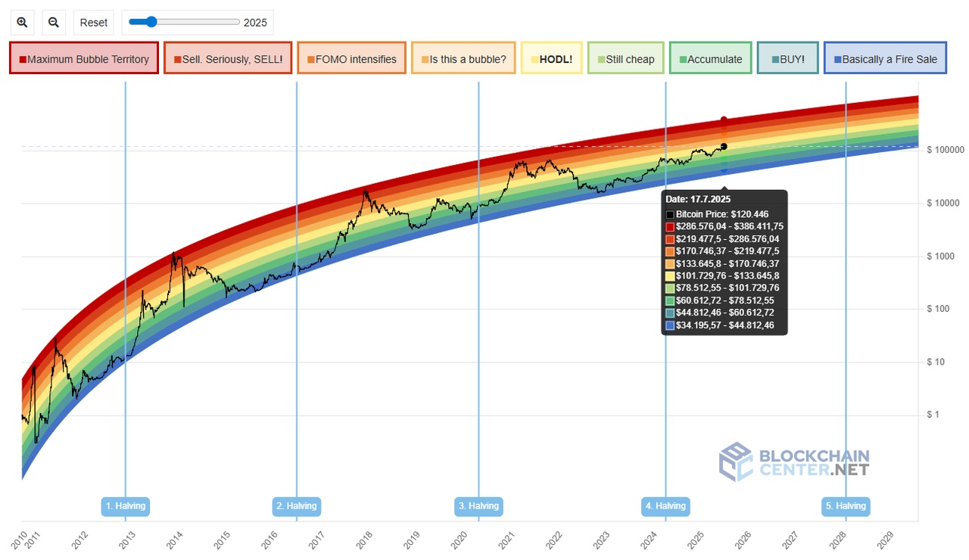This screenshot has width=969, height=560.
Task: Click the $ 10000 y-axis label
Action: click(x=943, y=203)
